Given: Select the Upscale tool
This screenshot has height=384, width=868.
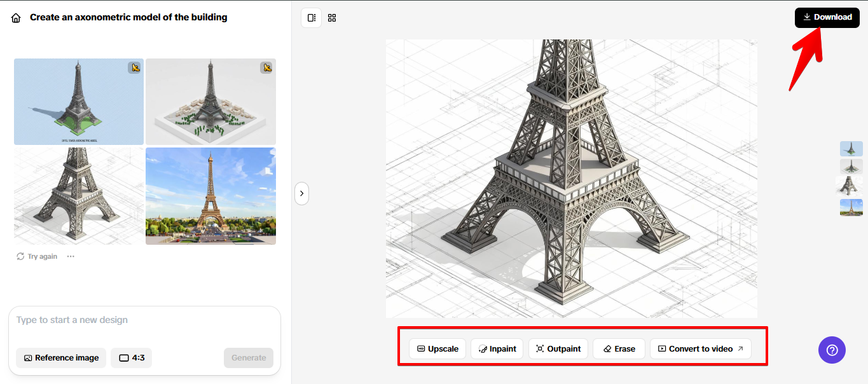Looking at the screenshot, I should click(437, 349).
